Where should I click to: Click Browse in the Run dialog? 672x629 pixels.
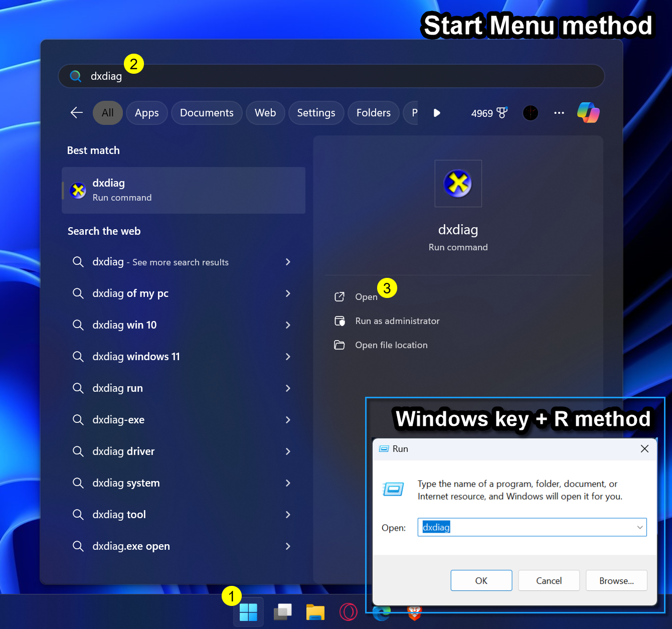616,580
